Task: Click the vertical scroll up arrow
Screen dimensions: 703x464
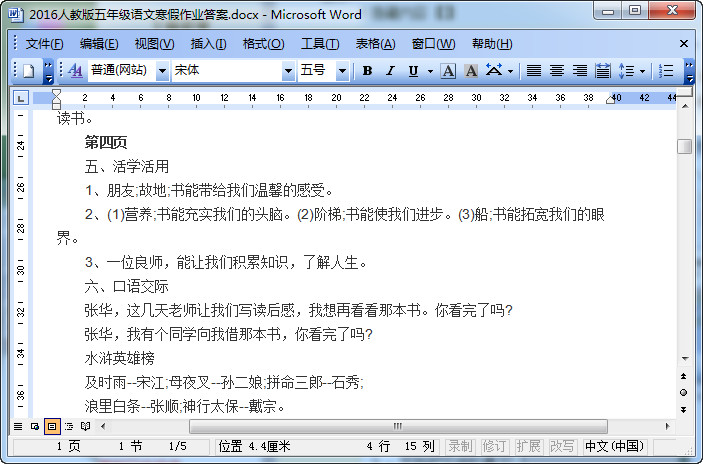Action: 685,106
